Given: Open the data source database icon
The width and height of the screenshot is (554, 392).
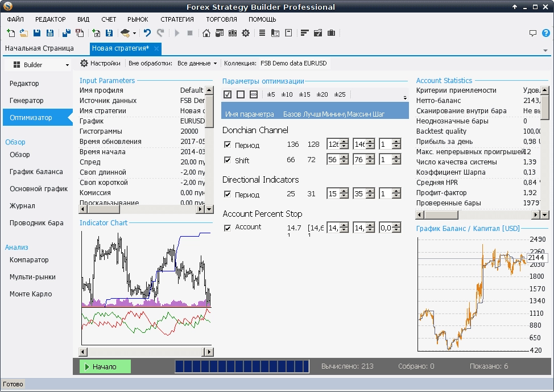Looking at the screenshot, I should pos(220,33).
